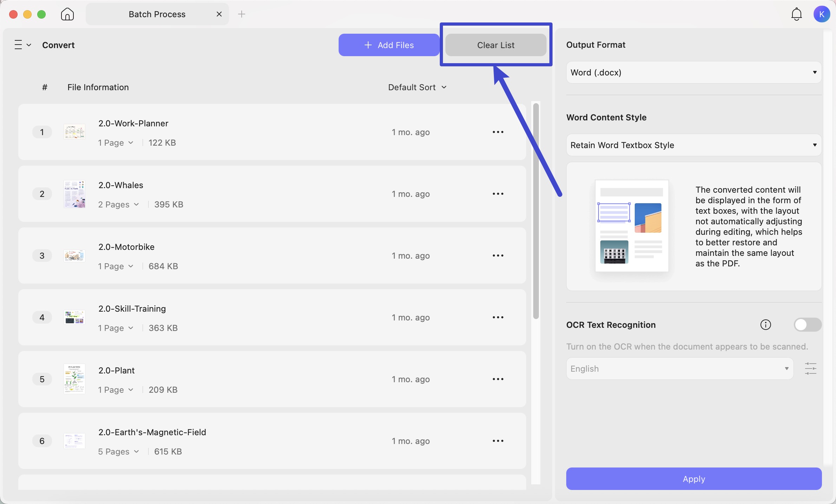The image size is (836, 504).
Task: Toggle OCR Text Recognition switch
Action: coord(808,325)
